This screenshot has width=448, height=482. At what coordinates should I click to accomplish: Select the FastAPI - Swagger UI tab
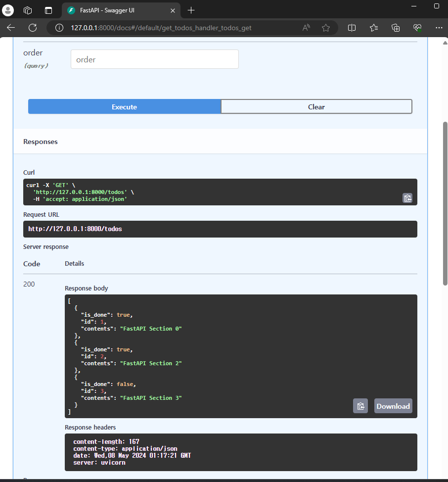tap(121, 10)
